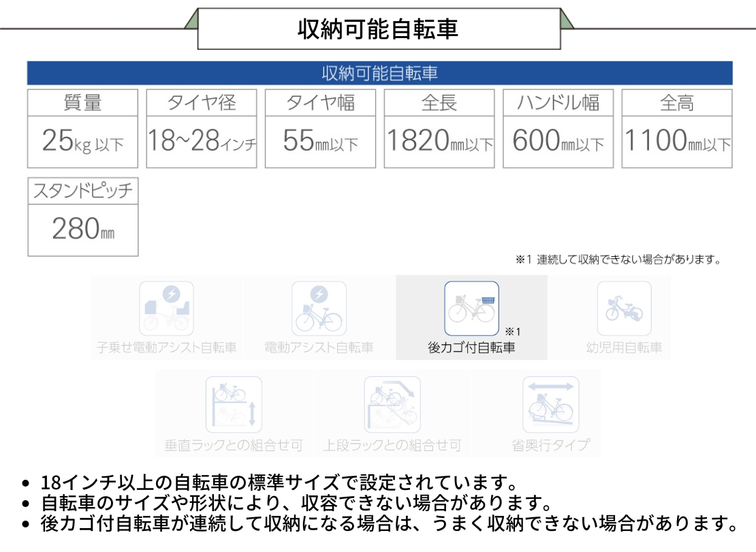This screenshot has height=552, width=756.
Task: Click the 25kg 以下 value cell
Action: [82, 142]
